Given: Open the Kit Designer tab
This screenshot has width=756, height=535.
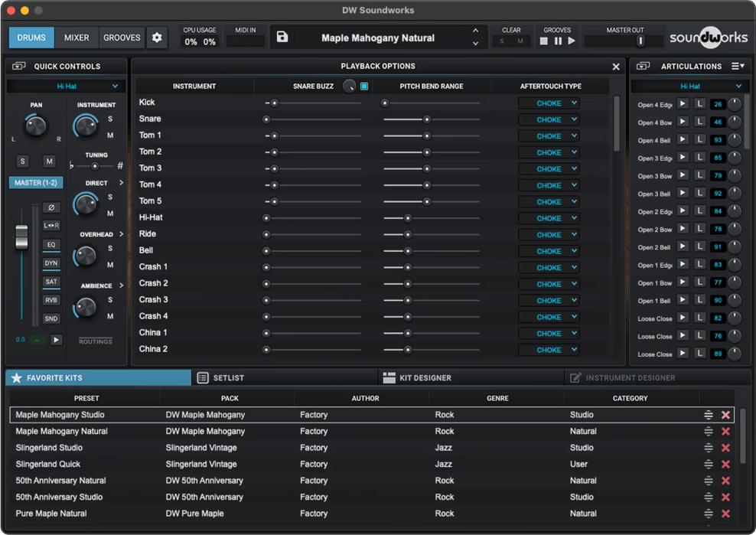Looking at the screenshot, I should point(425,377).
